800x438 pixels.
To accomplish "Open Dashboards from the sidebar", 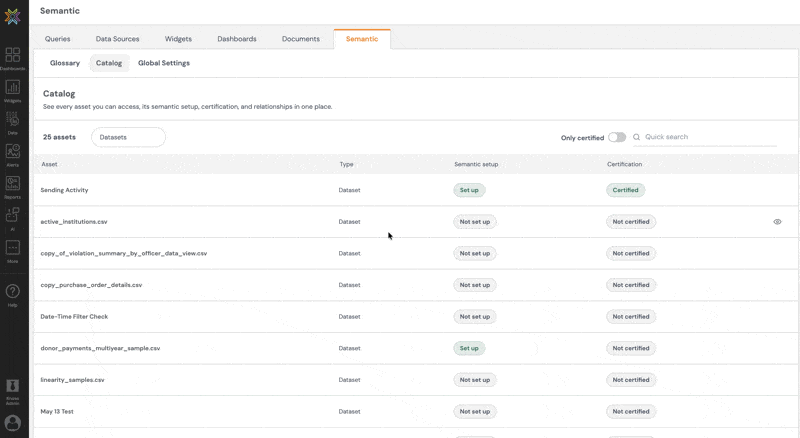I will click(13, 59).
